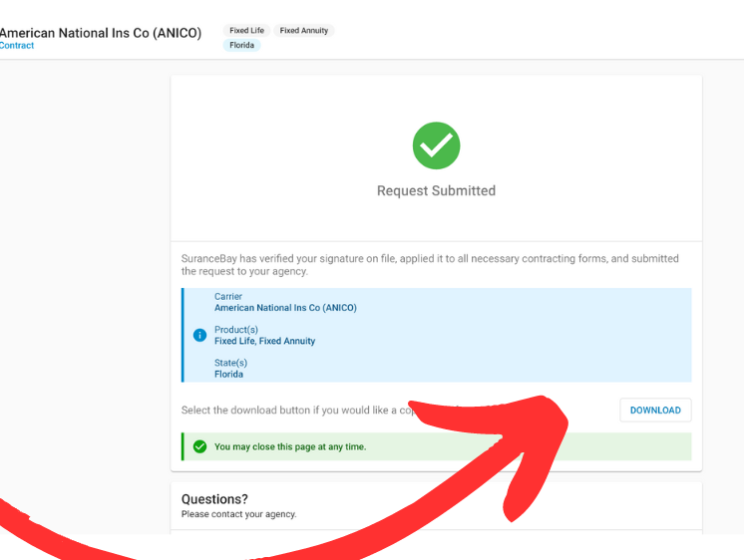Click the 'Florida' value under State(s)

coord(228,374)
